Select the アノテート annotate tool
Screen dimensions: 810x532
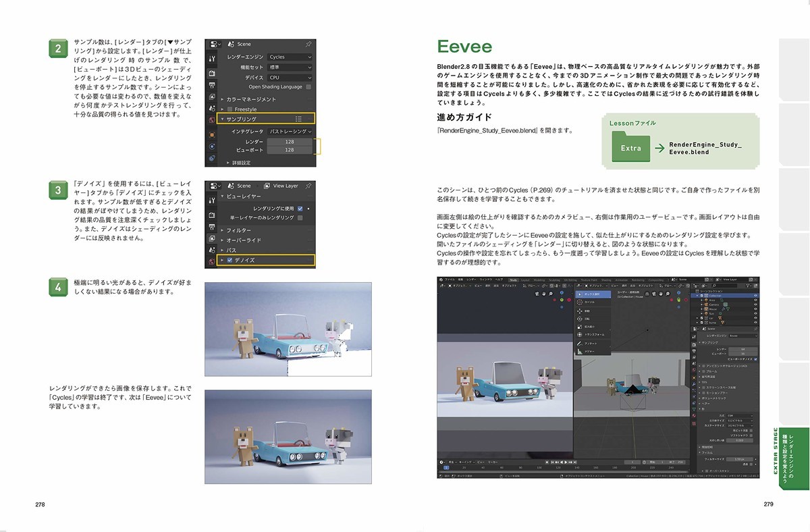593,344
